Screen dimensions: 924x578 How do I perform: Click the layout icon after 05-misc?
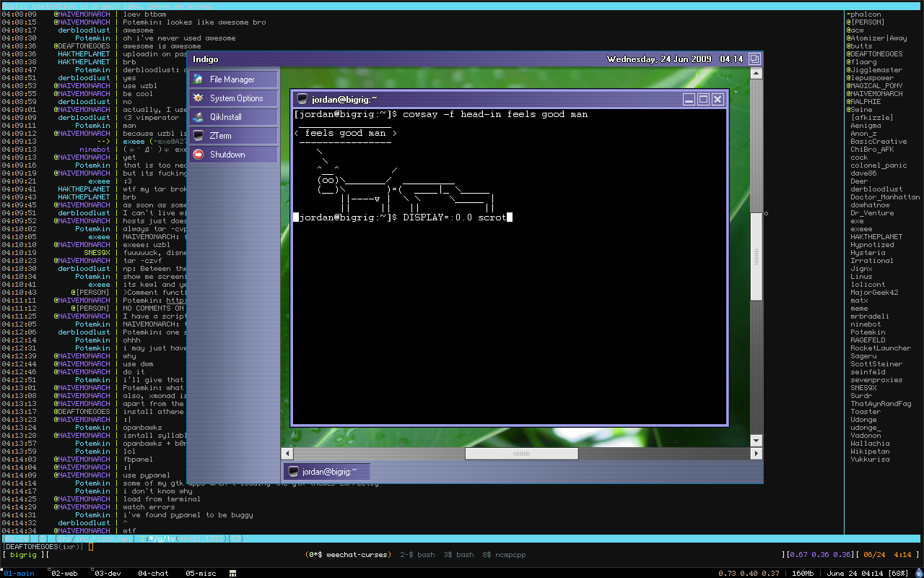[233, 574]
